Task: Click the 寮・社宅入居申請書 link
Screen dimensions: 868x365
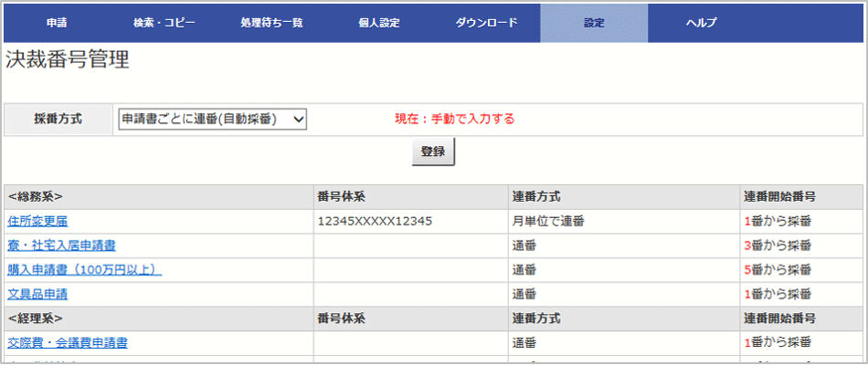Action: (x=61, y=245)
